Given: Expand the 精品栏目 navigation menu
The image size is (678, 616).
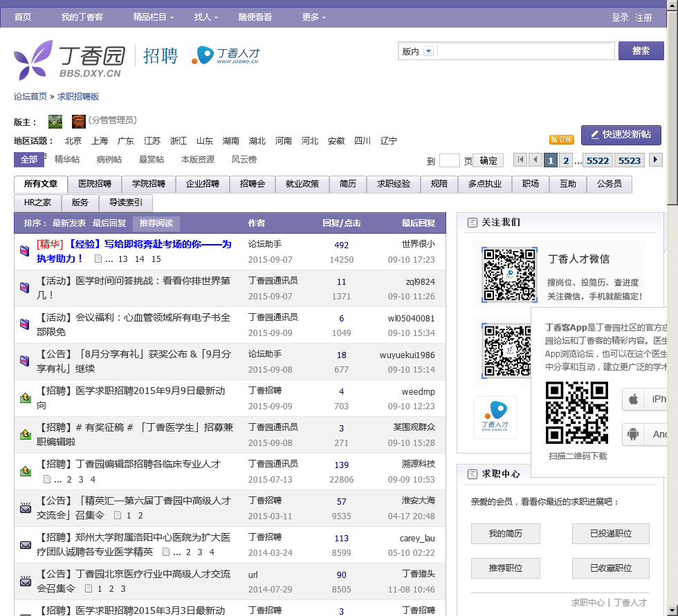Looking at the screenshot, I should (x=154, y=17).
